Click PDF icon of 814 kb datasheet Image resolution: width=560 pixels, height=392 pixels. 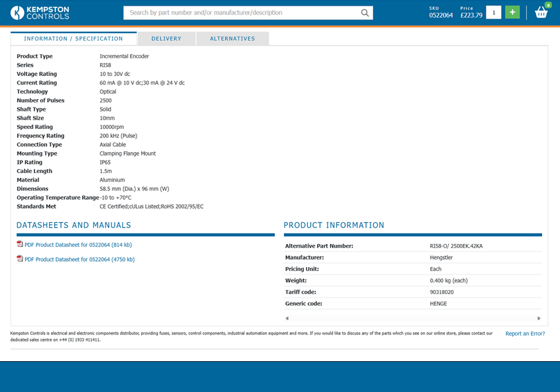click(x=20, y=244)
